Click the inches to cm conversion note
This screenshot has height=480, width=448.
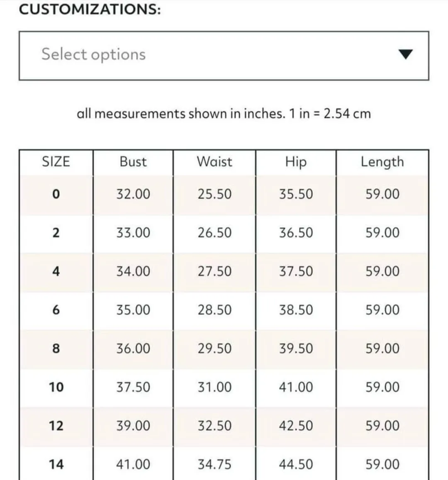[x=223, y=113]
